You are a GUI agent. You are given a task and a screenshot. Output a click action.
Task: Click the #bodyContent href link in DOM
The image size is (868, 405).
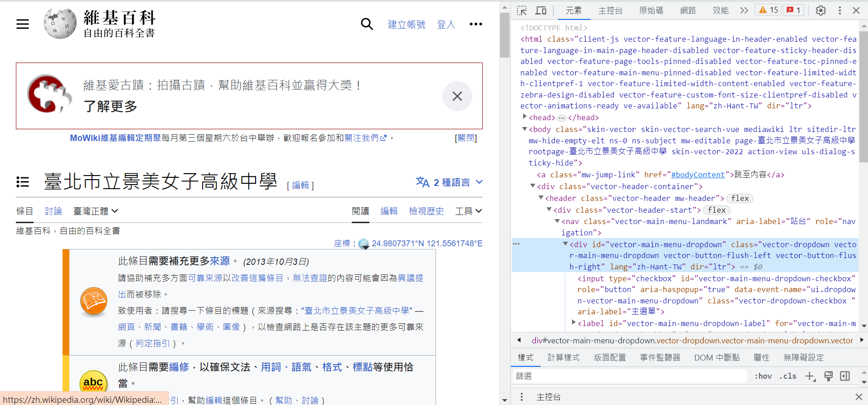click(698, 175)
